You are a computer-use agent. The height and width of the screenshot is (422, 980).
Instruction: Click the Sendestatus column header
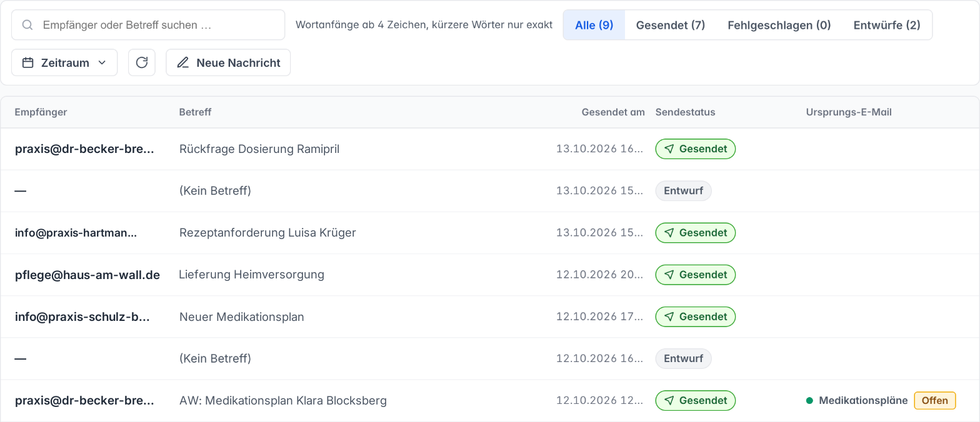(x=685, y=112)
